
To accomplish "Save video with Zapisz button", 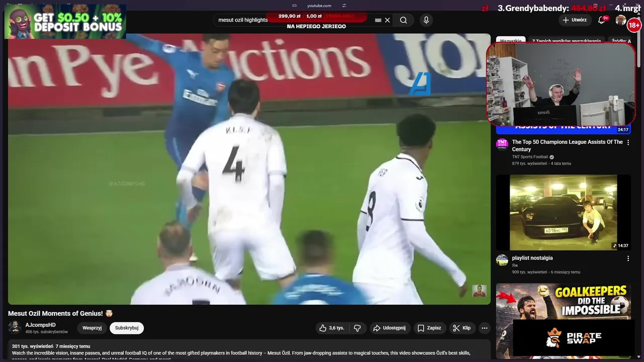I will (x=429, y=328).
